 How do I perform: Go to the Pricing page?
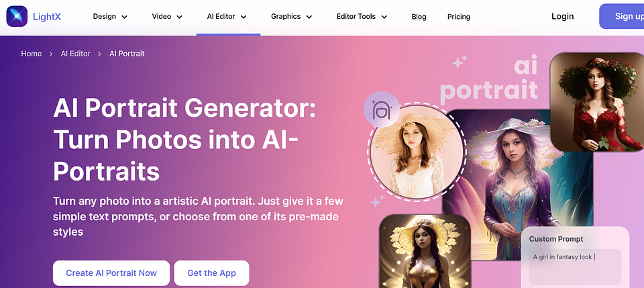pyautogui.click(x=459, y=17)
